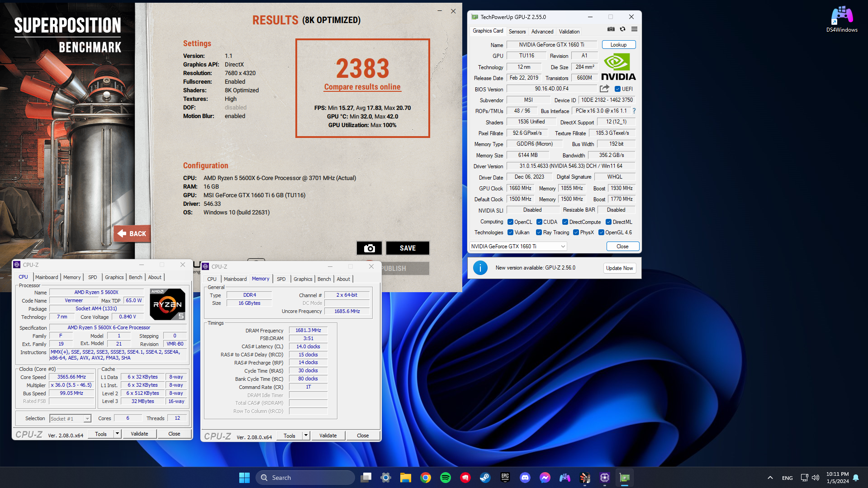Click notification bell in system tray
This screenshot has height=488, width=868.
pos(856,478)
